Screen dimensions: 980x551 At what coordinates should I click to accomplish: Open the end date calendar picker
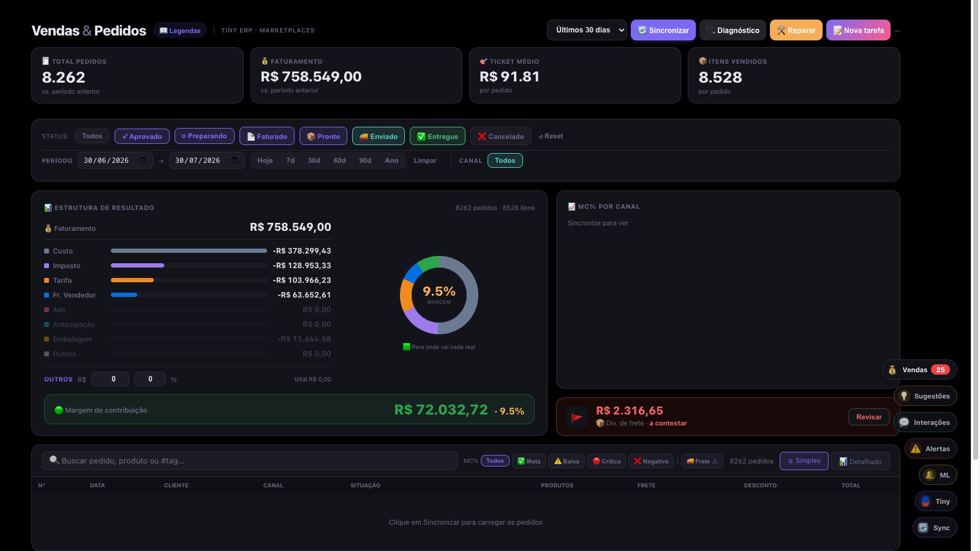pyautogui.click(x=235, y=160)
